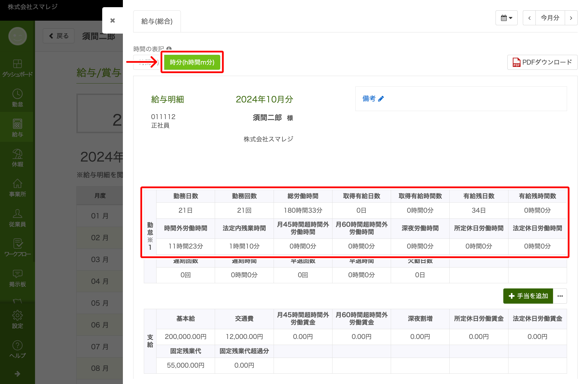Click the 時間外労働時間 value 11時間23分

(x=186, y=246)
